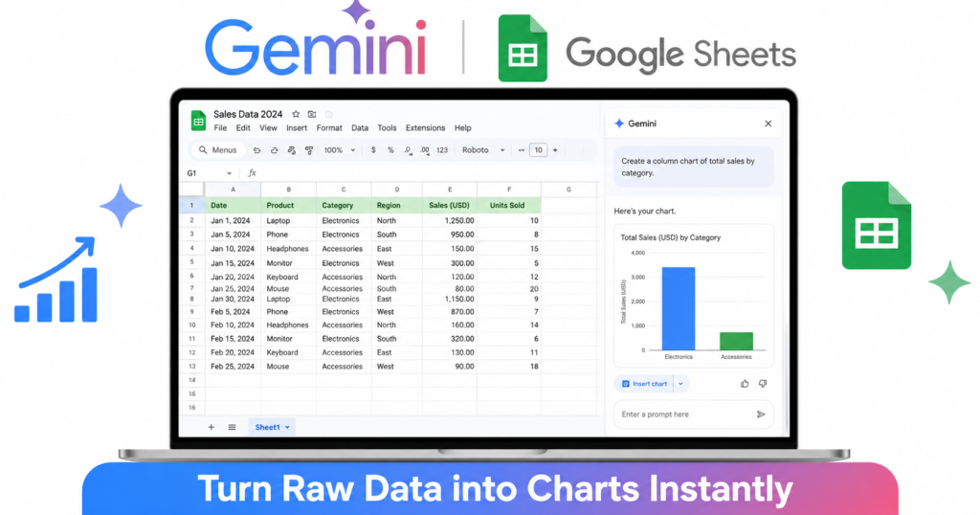Image resolution: width=980 pixels, height=515 pixels.
Task: Open the Insert menu
Action: 297,128
